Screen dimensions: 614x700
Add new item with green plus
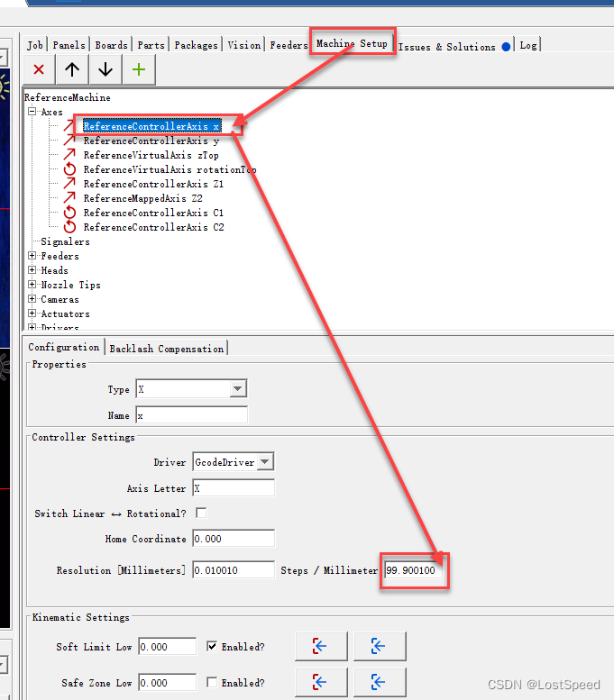coord(139,69)
